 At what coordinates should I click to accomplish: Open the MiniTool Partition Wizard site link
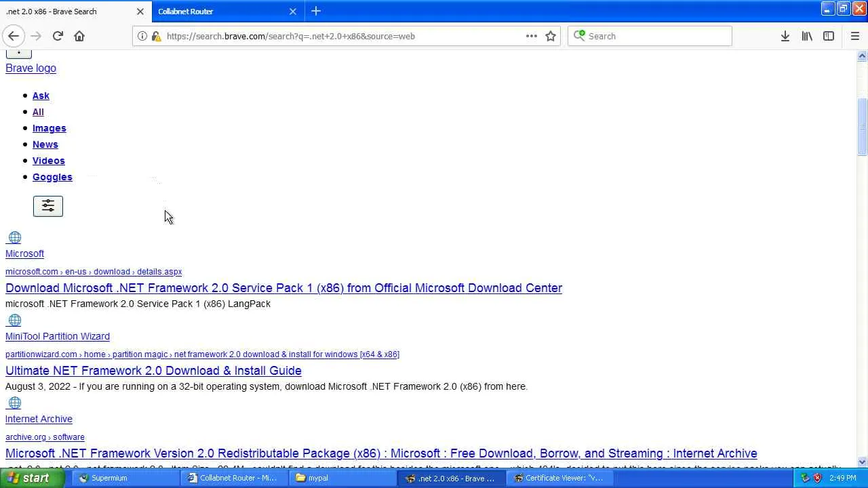pos(58,336)
